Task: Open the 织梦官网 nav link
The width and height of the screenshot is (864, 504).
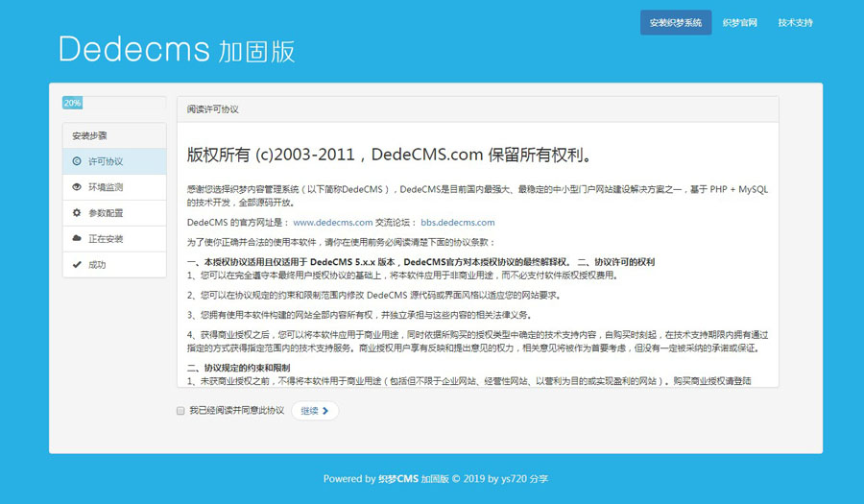Action: coord(739,23)
